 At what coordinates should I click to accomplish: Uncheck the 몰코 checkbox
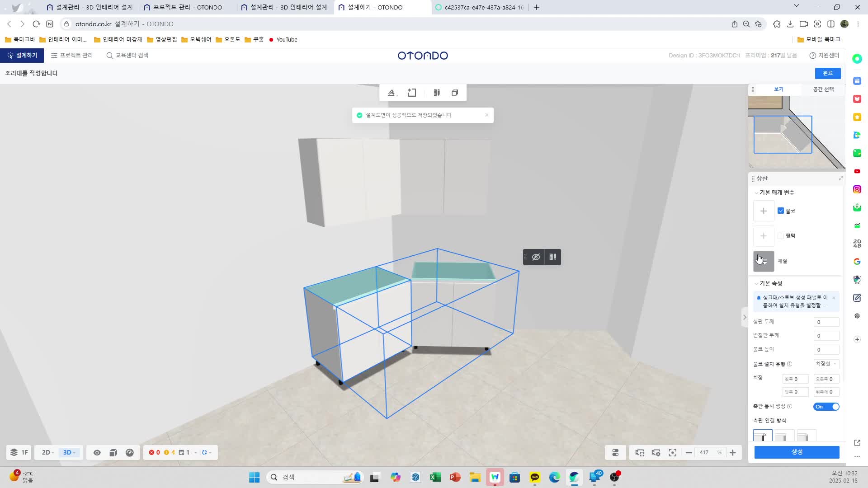(781, 211)
